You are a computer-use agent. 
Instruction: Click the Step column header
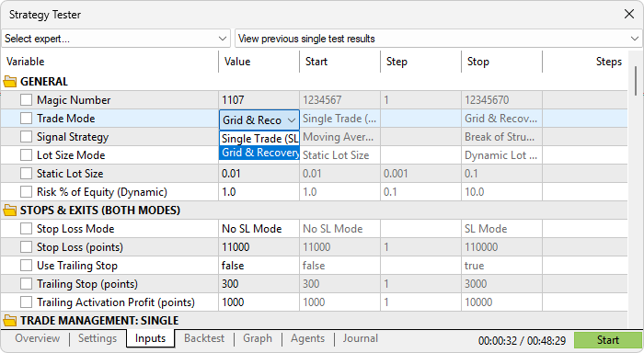421,62
